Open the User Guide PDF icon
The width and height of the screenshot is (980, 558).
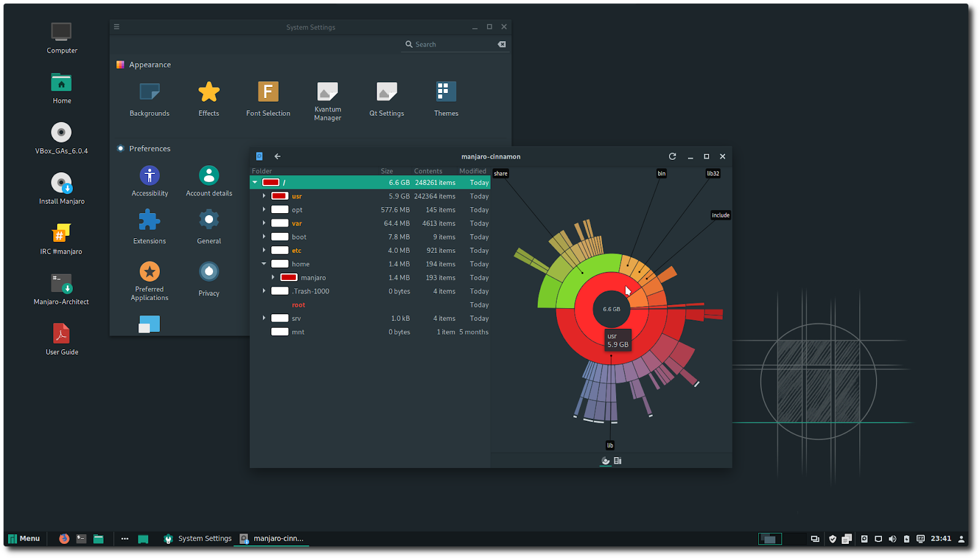(62, 339)
